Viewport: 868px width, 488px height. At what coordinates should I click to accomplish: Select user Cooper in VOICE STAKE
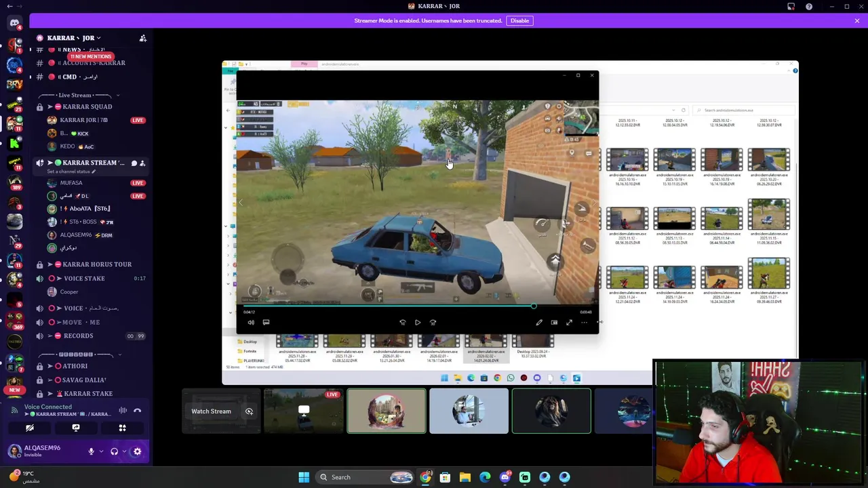coord(92,292)
